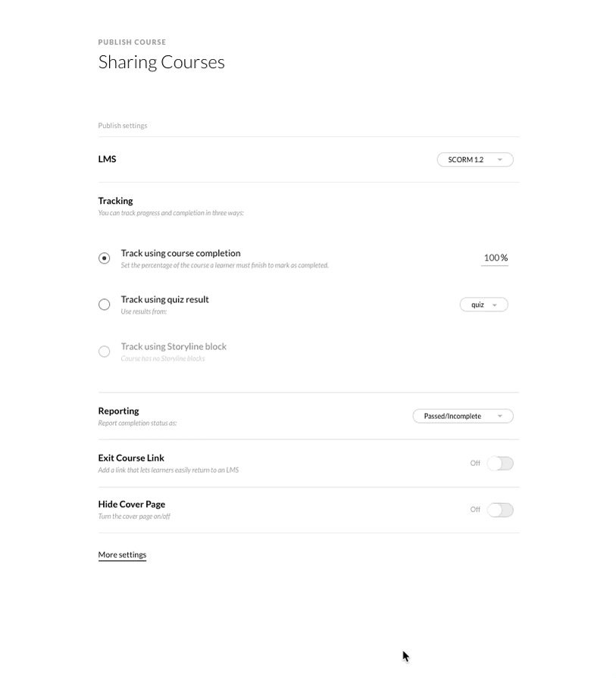Enable the Exit Course Link toggle
This screenshot has height=678, width=616.
[500, 464]
